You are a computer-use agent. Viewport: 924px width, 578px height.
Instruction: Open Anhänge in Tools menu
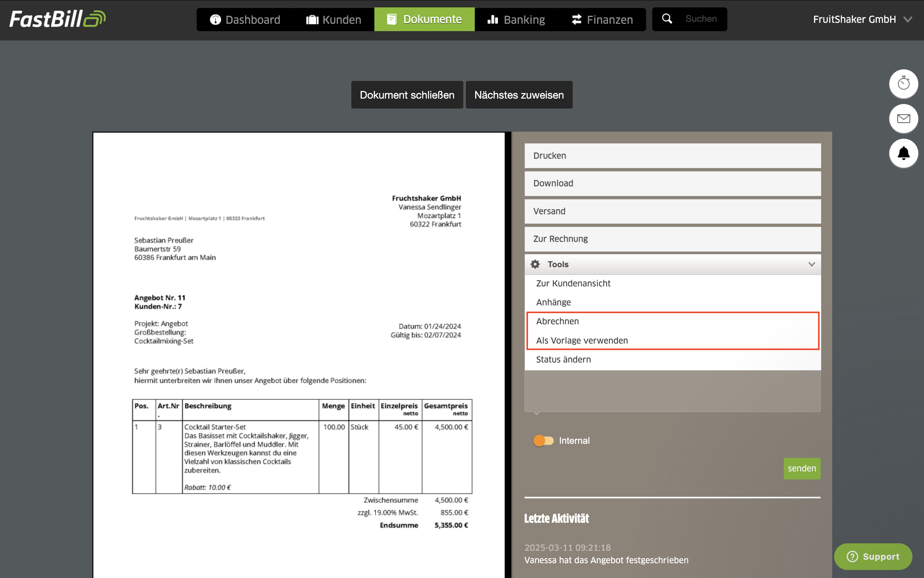(673, 302)
